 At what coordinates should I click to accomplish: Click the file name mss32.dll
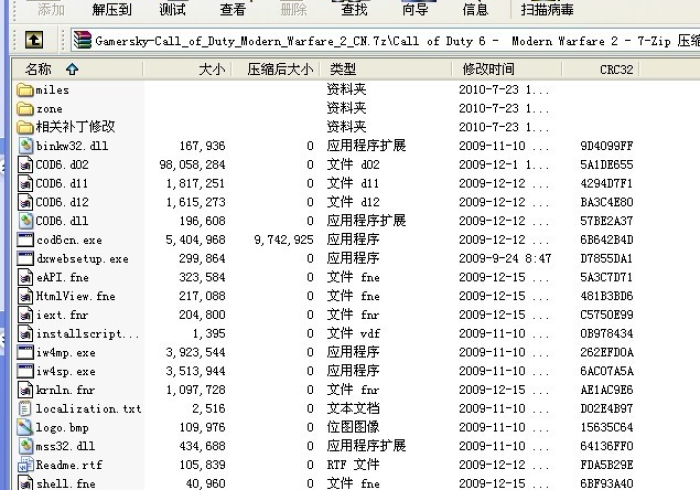click(65, 446)
